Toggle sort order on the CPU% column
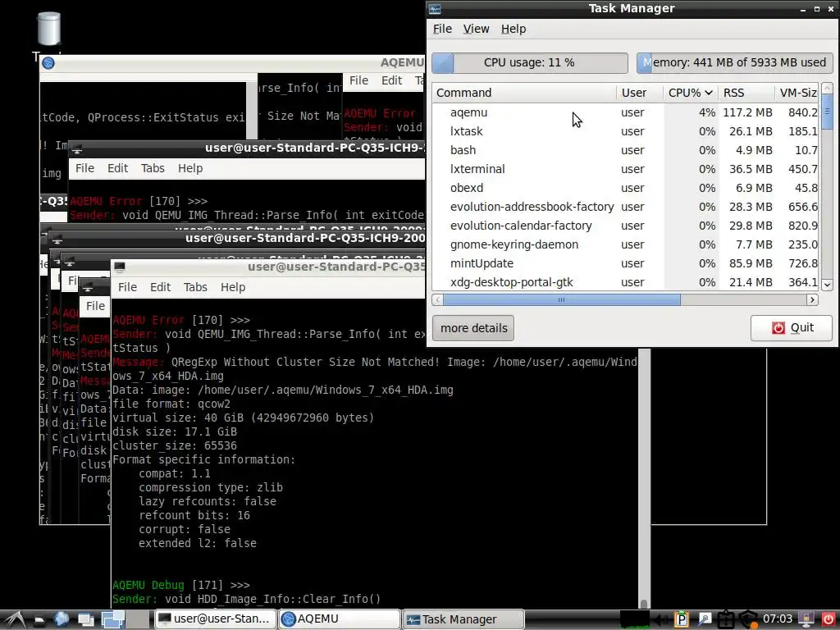 [x=690, y=93]
